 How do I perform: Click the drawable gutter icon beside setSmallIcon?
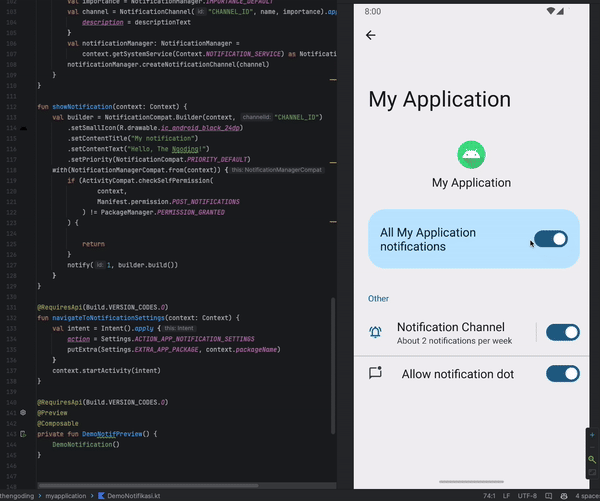point(22,129)
